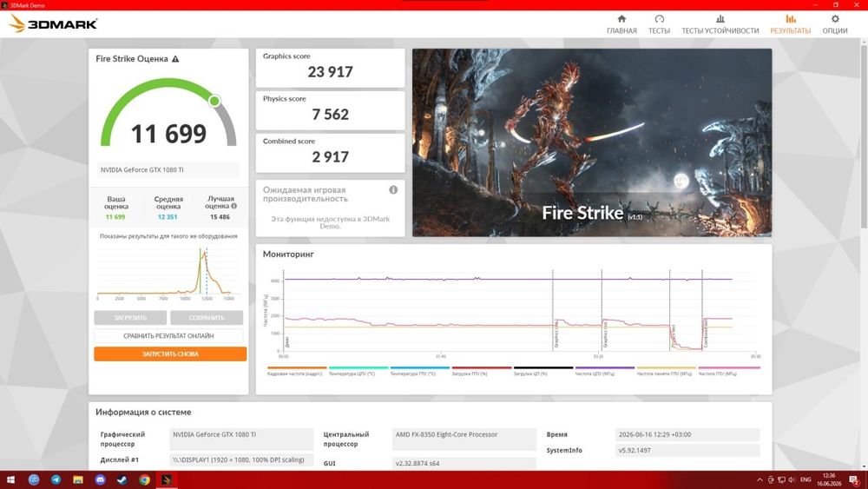This screenshot has width=868, height=489.
Task: Click info icon in Ожидаемая игровая производительность
Action: tap(393, 190)
